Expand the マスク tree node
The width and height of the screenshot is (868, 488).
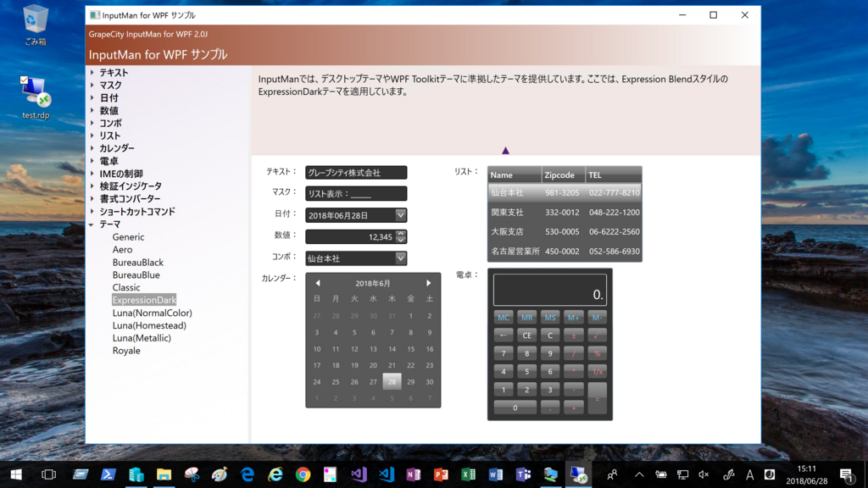[x=92, y=86]
